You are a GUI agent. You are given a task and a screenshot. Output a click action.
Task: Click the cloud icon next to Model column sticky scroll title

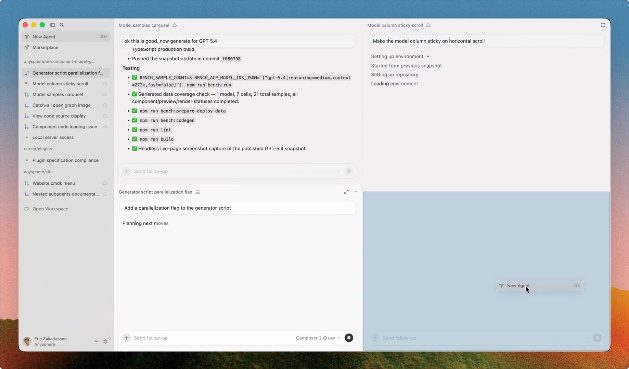[x=428, y=25]
